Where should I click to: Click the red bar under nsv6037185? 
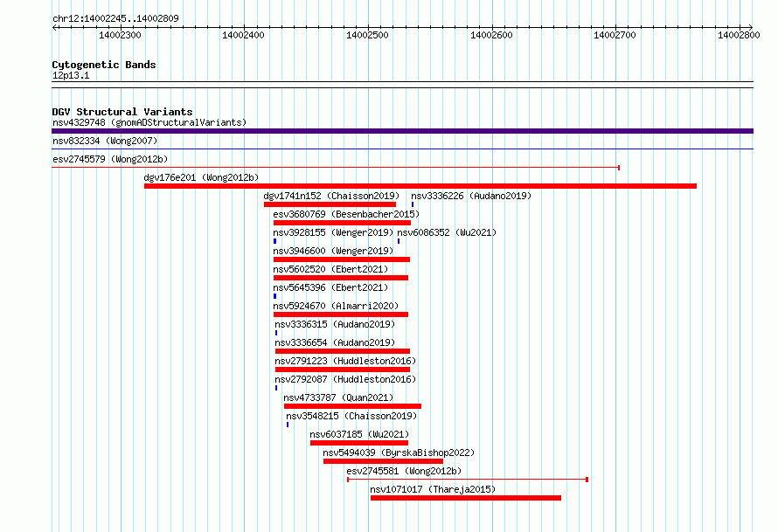point(359,443)
